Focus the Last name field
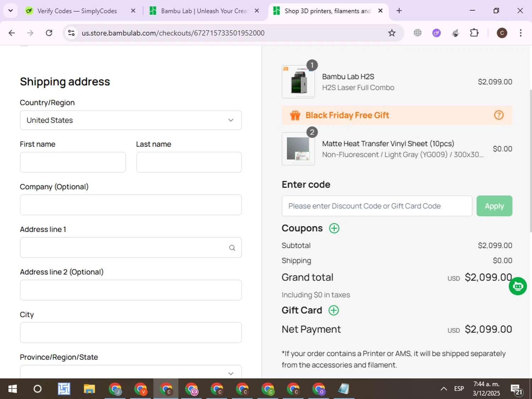532x399 pixels. pyautogui.click(x=189, y=162)
